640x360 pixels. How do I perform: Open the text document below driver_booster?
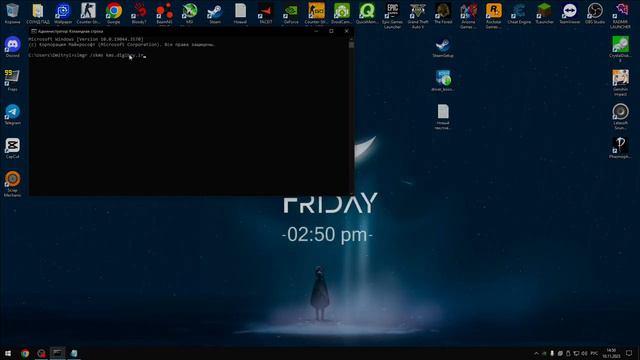[x=443, y=117]
